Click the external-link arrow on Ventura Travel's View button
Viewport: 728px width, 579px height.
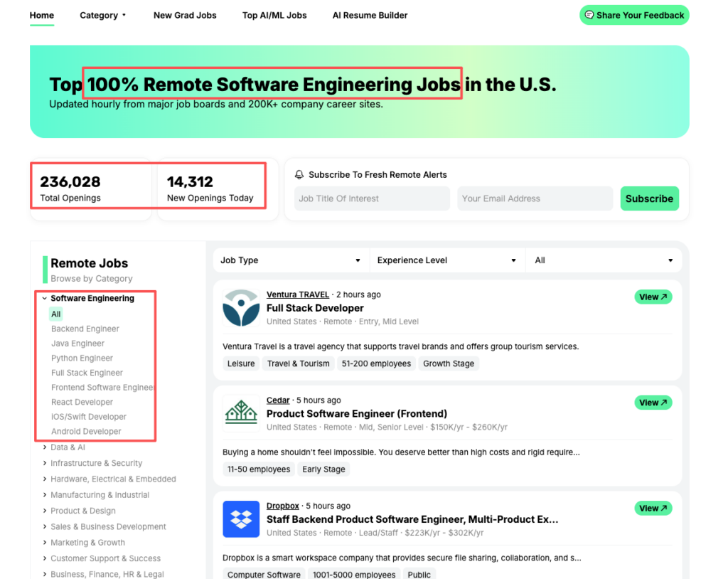pos(663,297)
